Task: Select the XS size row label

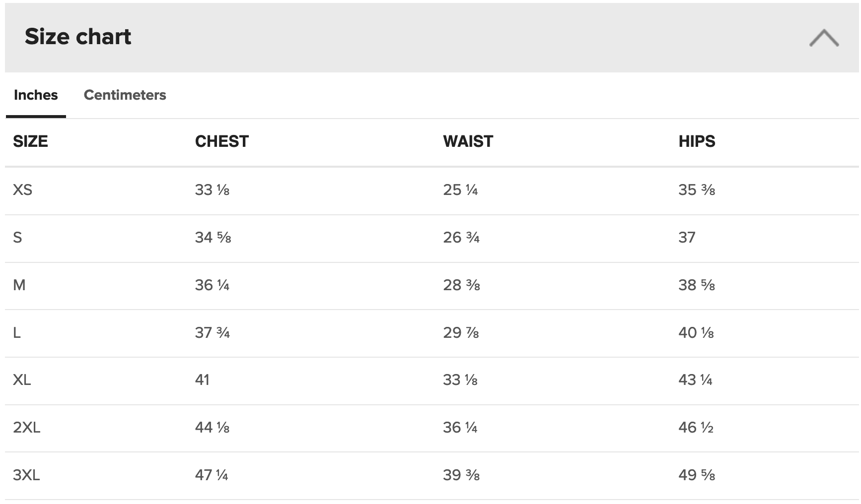Action: point(22,189)
